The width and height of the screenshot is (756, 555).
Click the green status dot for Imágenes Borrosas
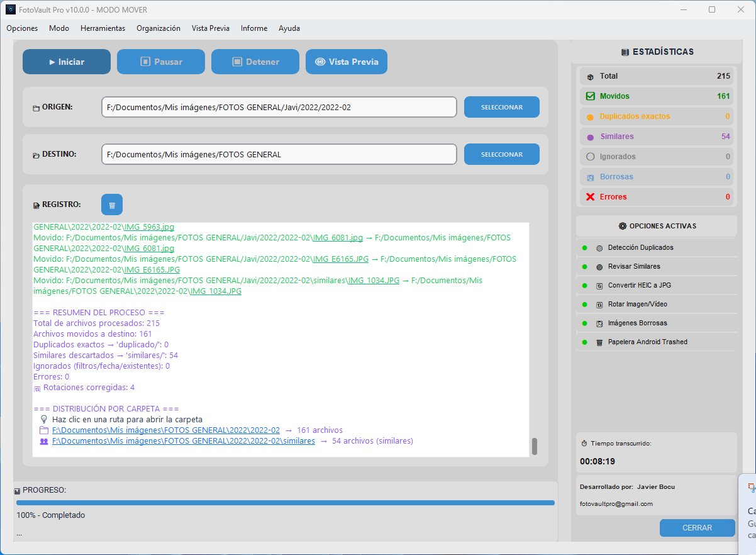click(584, 323)
